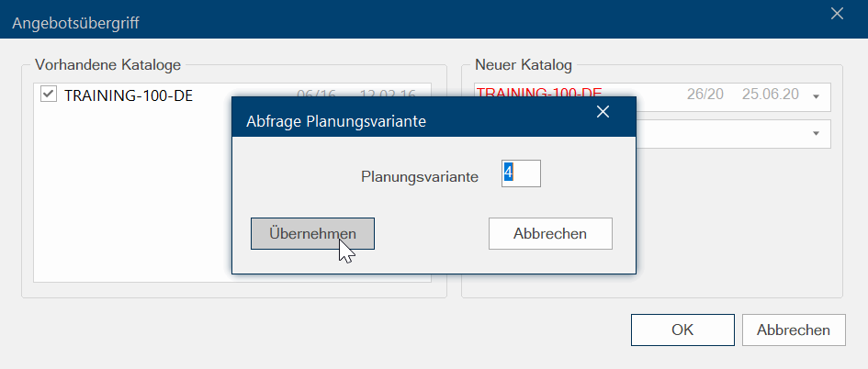868x369 pixels.
Task: Close the Abfrage Planungsvariante dialog
Action: tap(603, 112)
